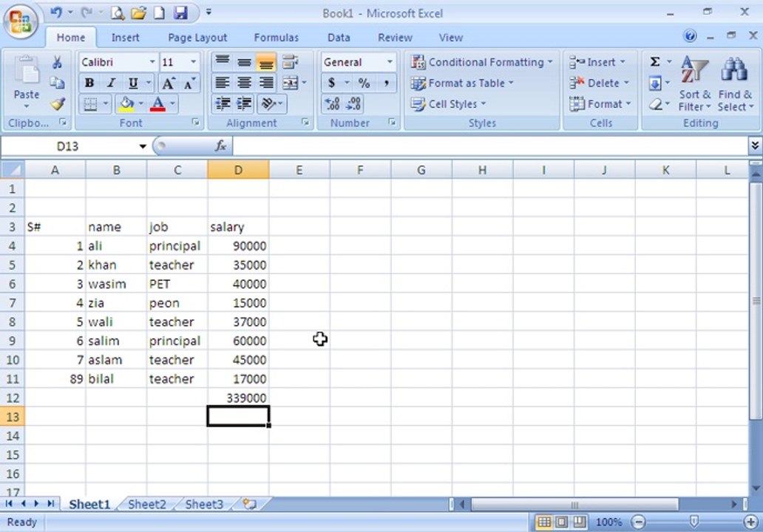Click the New blank document icon
763x532 pixels.
(159, 13)
